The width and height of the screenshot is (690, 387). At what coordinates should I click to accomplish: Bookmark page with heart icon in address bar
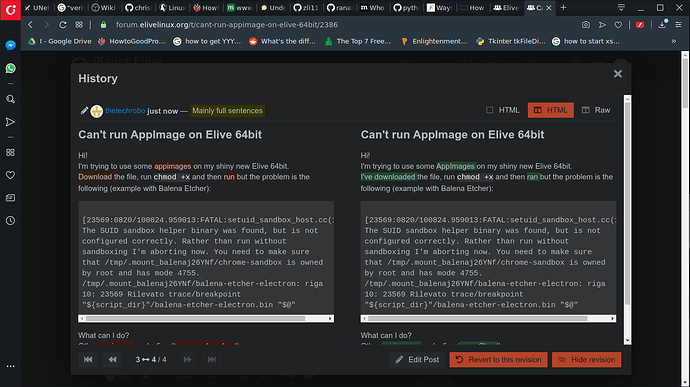coord(618,25)
